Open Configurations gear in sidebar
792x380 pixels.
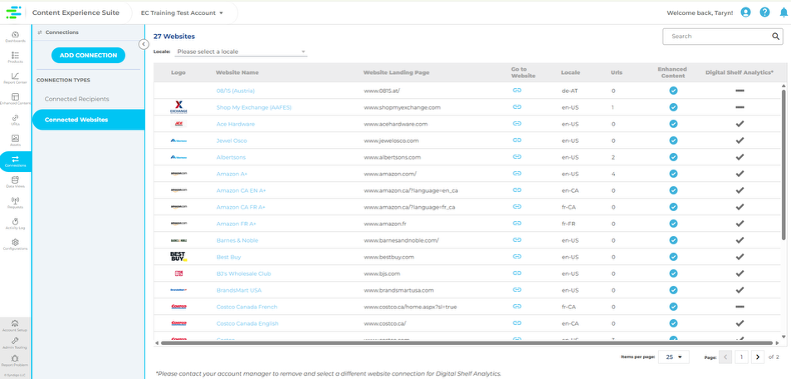(15, 245)
